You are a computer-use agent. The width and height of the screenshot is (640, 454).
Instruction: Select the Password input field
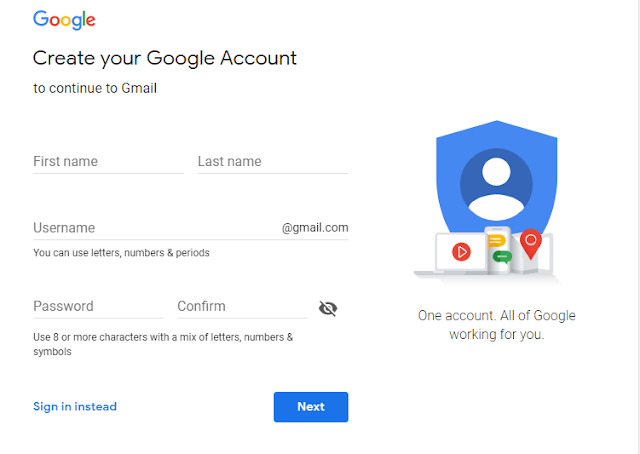(97, 307)
